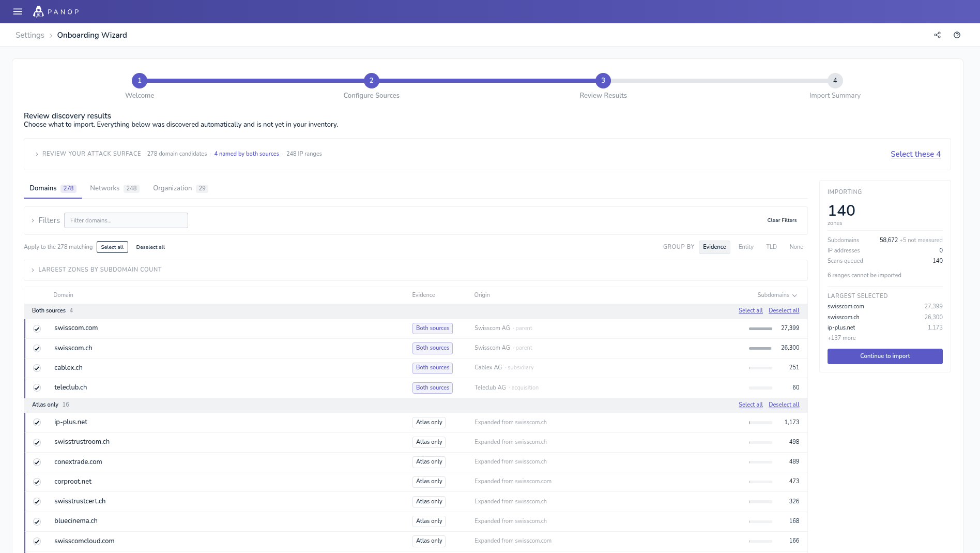Select all in Both sources group
The image size is (980, 553).
click(x=751, y=310)
